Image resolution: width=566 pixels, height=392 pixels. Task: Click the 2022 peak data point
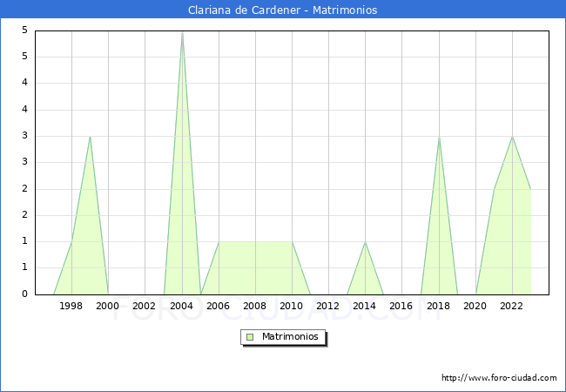pos(512,137)
